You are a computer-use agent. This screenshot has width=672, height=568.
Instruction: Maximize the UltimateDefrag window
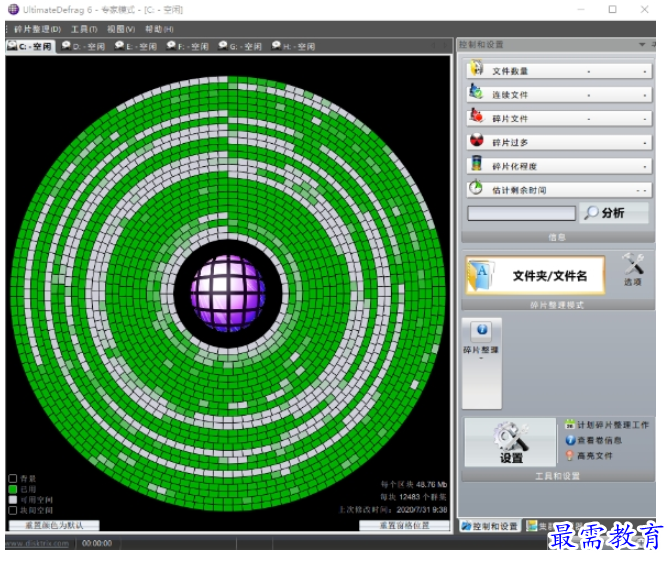612,9
